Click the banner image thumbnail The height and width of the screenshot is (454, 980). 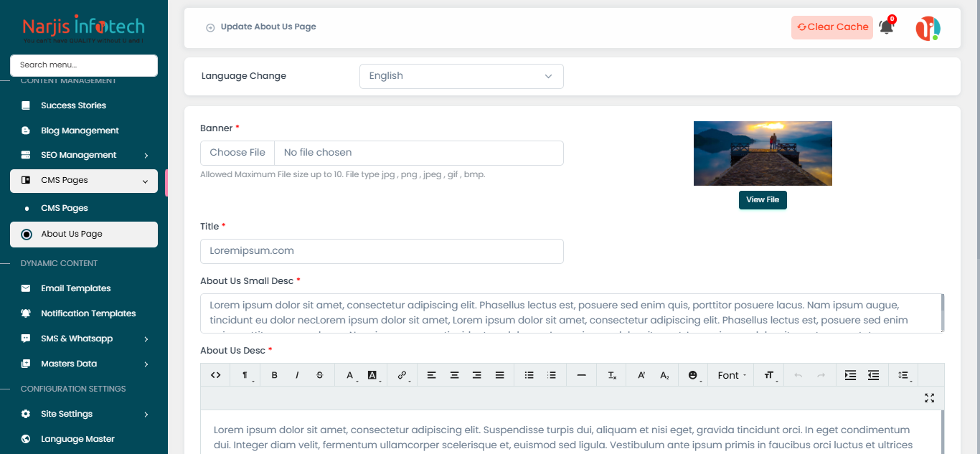[x=763, y=153]
